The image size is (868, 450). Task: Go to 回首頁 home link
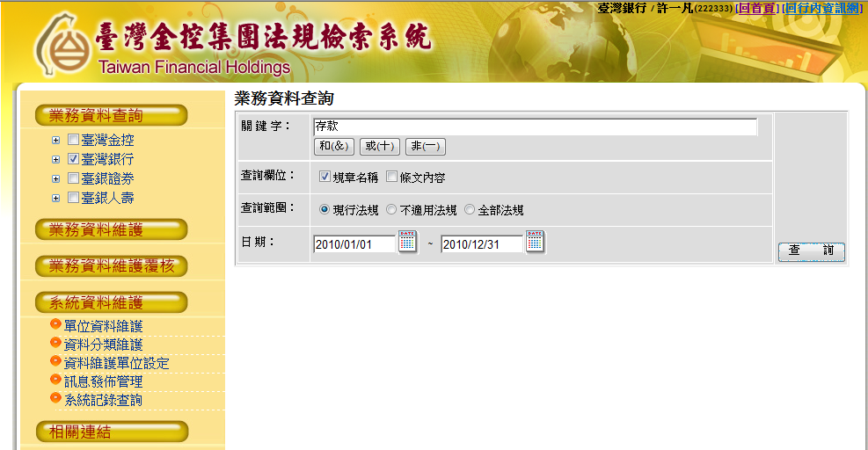pos(756,8)
